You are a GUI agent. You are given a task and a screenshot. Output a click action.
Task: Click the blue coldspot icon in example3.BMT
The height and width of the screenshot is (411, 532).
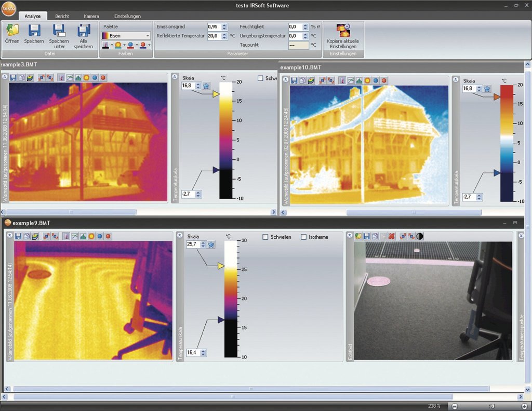tap(95, 78)
